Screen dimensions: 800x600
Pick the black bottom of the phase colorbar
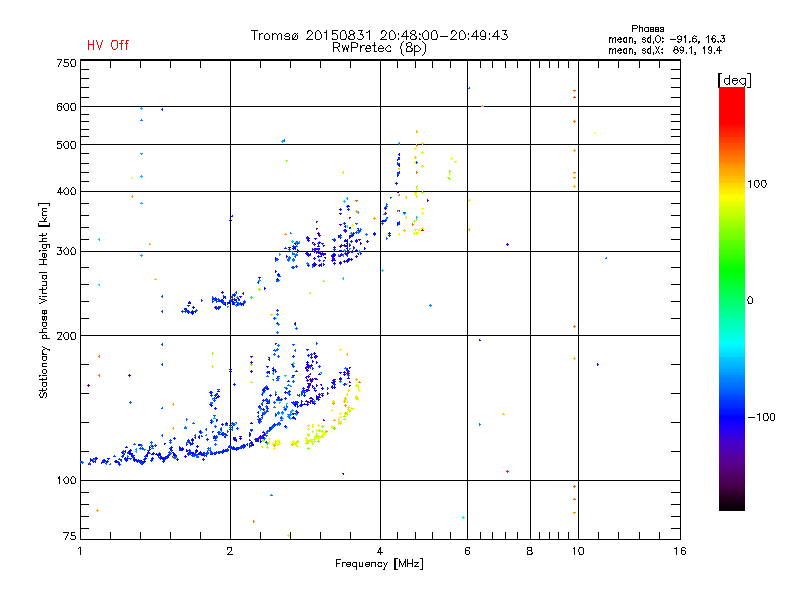coord(732,503)
